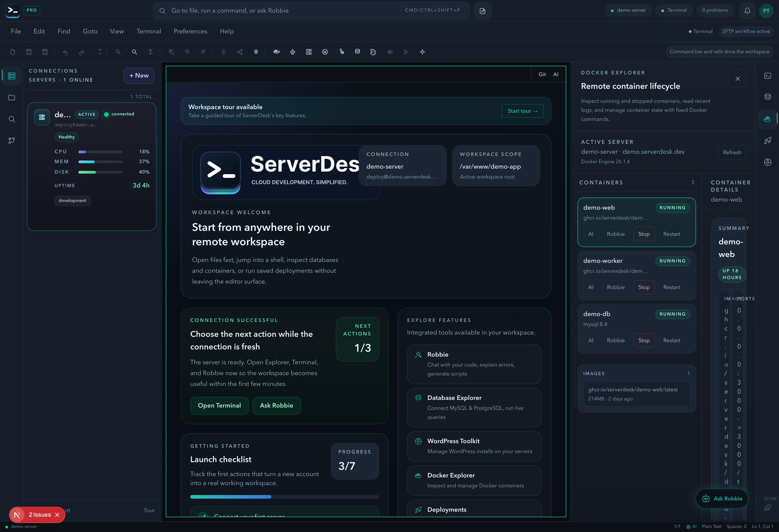Click 'Spaces: 2' in the status bar
This screenshot has width=779, height=532.
point(736,527)
